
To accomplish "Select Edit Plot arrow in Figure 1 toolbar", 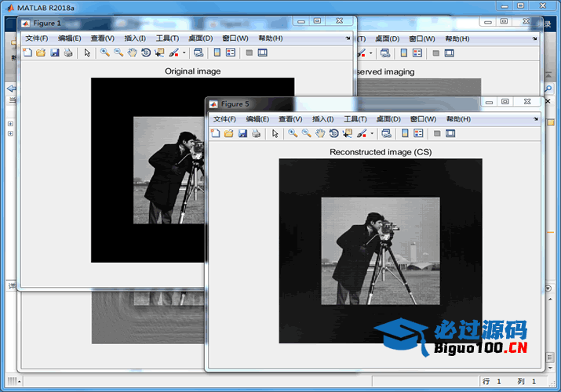I will coord(87,53).
